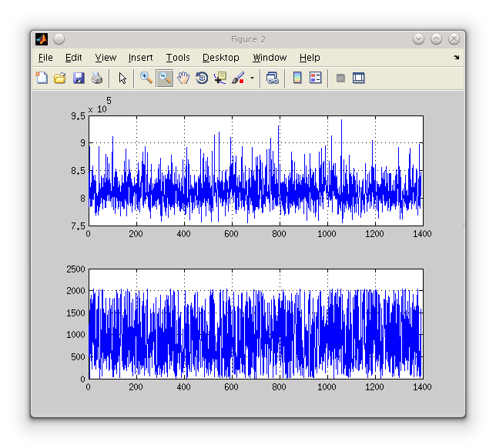Open the Desktop menu

click(x=221, y=58)
